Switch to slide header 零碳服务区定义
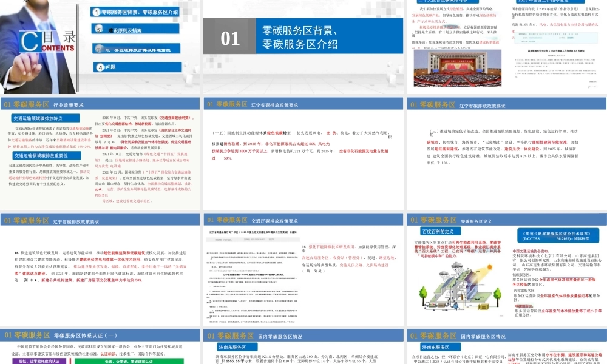The width and height of the screenshot is (607, 364). click(478, 220)
